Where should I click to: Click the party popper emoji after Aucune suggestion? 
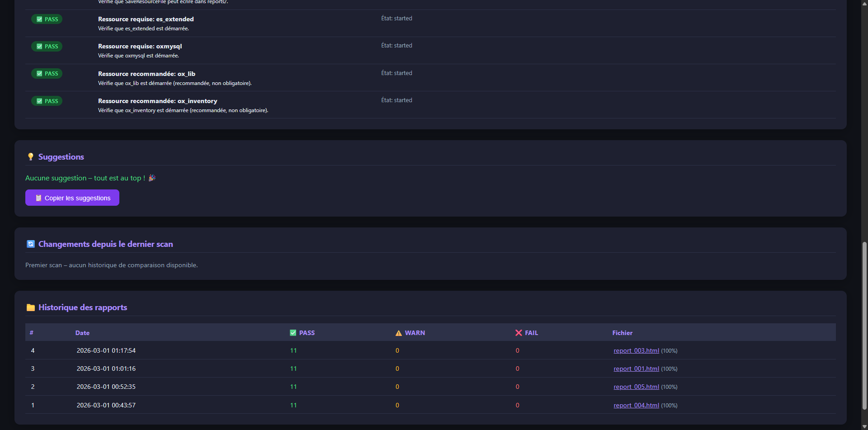tap(151, 178)
